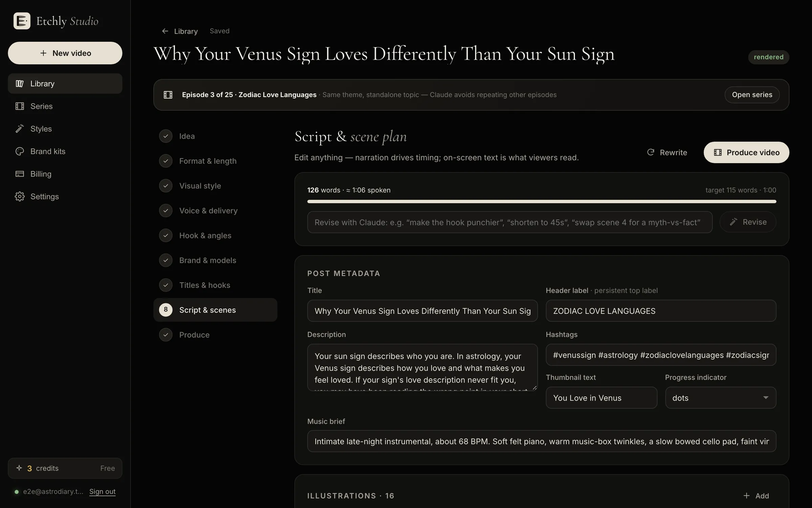Click the Etchly Studio logo icon
Image resolution: width=812 pixels, height=508 pixels.
[x=22, y=21]
